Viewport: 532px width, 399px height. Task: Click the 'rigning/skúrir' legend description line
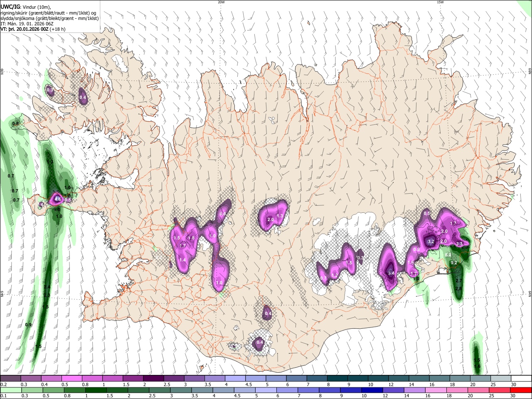tap(47, 12)
